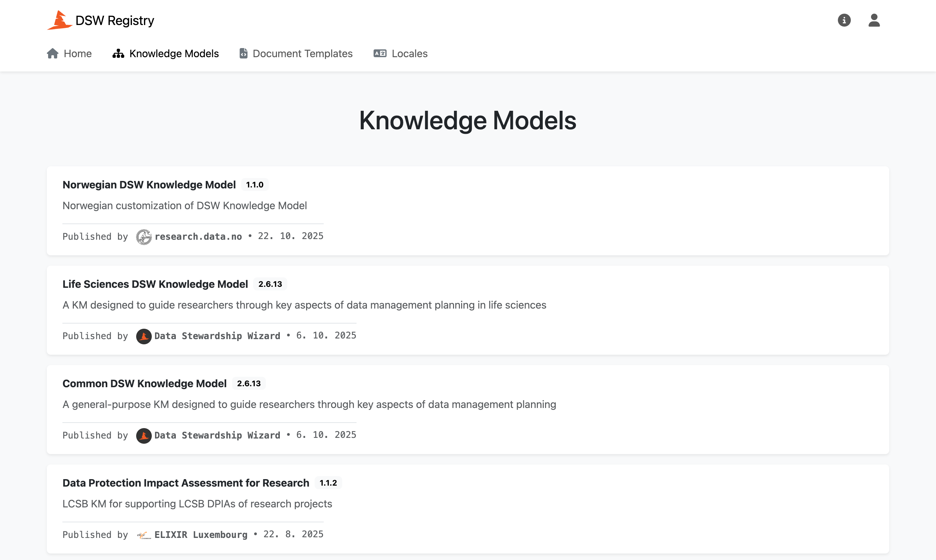Open the user account profile icon
Viewport: 936px width, 560px height.
pyautogui.click(x=874, y=20)
